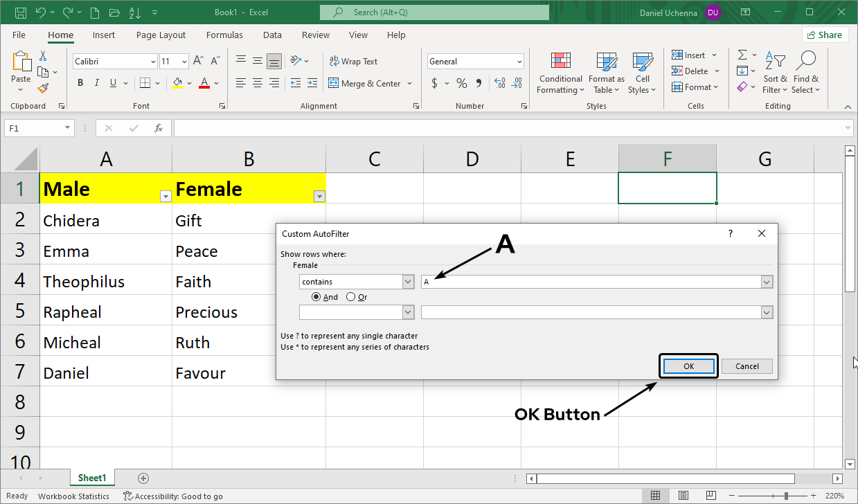This screenshot has height=504, width=858.
Task: Select the And radio button
Action: pos(316,297)
